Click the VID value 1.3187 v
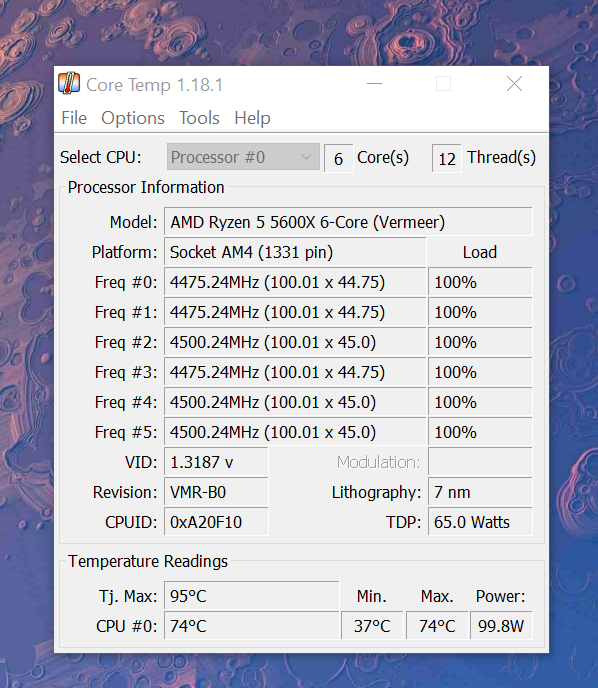This screenshot has width=598, height=688. coord(216,462)
